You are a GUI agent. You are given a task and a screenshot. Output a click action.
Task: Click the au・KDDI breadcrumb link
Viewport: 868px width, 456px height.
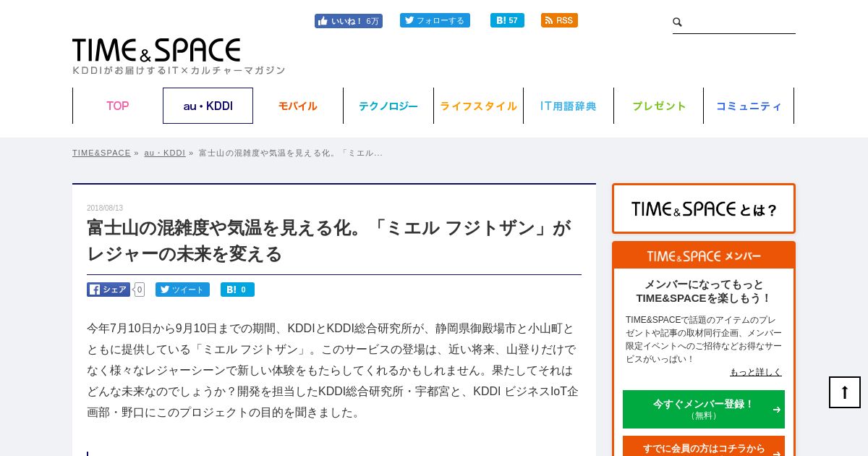[x=165, y=153]
